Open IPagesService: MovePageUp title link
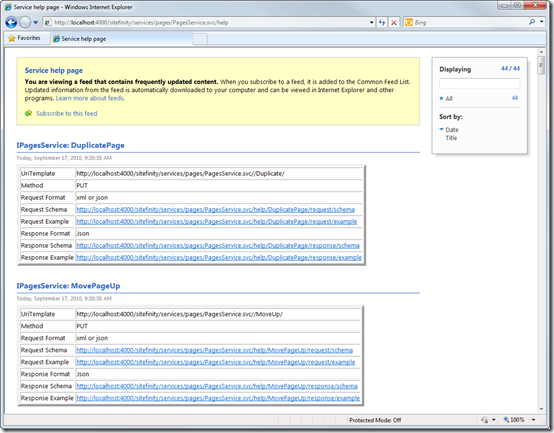 click(68, 286)
